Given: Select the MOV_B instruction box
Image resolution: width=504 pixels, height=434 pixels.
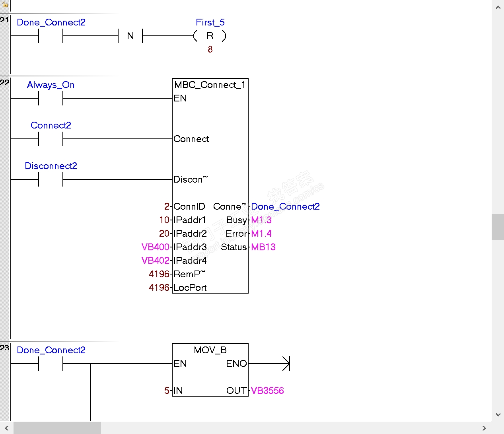Looking at the screenshot, I should 210,370.
